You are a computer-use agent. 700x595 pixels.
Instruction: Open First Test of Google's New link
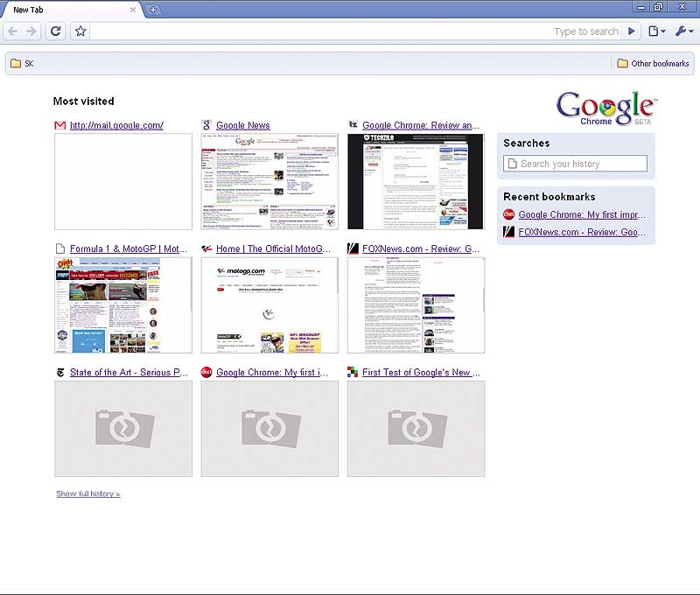pyautogui.click(x=421, y=372)
